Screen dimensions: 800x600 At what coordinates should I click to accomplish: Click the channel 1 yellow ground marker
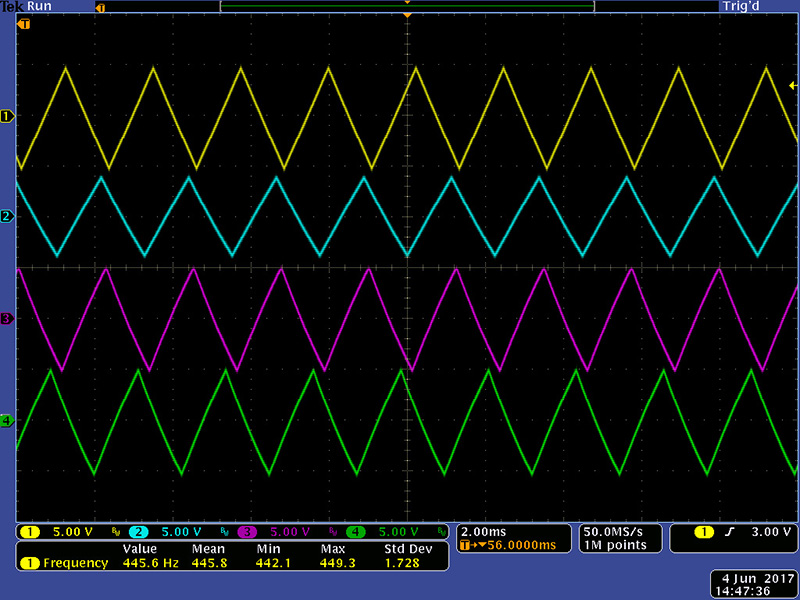pyautogui.click(x=7, y=116)
